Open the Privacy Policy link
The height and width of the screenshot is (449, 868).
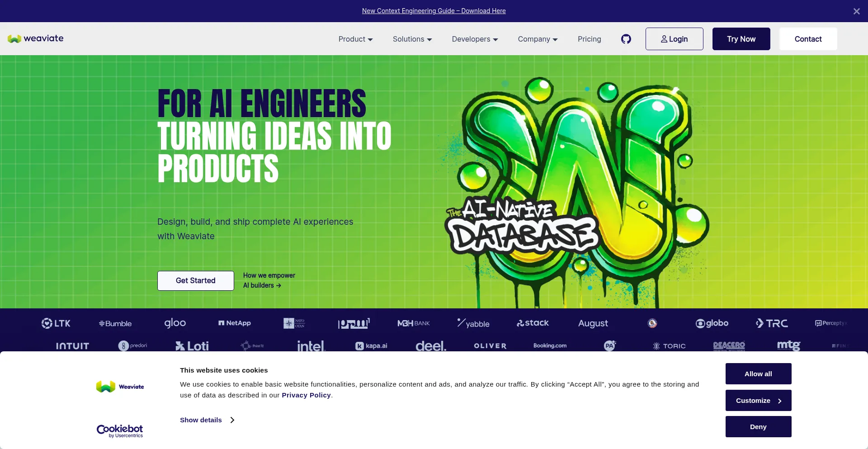306,395
